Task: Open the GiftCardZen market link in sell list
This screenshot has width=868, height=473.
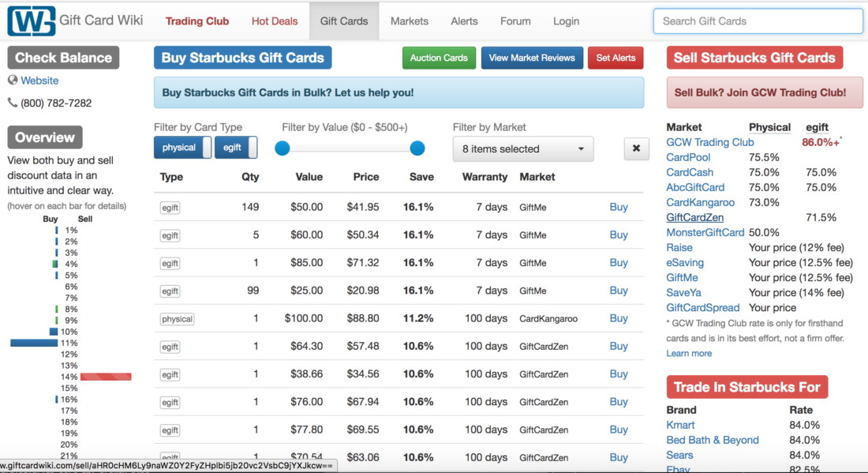Action: [694, 217]
